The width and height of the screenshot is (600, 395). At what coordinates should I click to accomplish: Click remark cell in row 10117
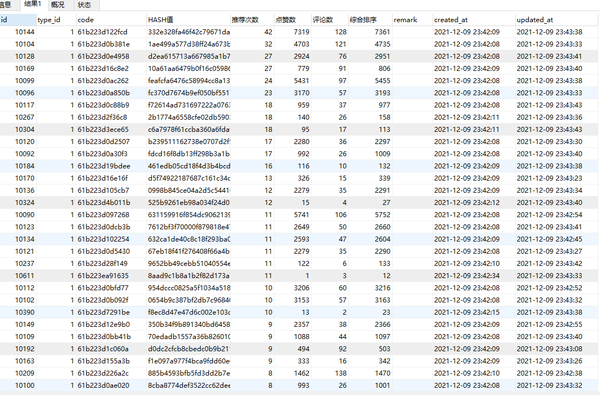pyautogui.click(x=412, y=105)
